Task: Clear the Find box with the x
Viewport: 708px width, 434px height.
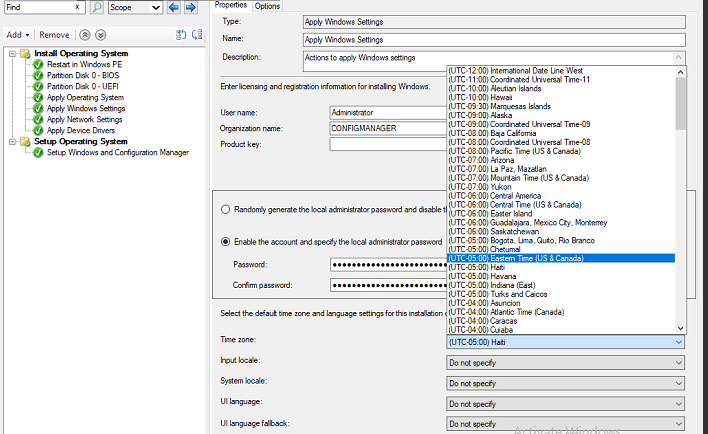Action: pyautogui.click(x=77, y=7)
